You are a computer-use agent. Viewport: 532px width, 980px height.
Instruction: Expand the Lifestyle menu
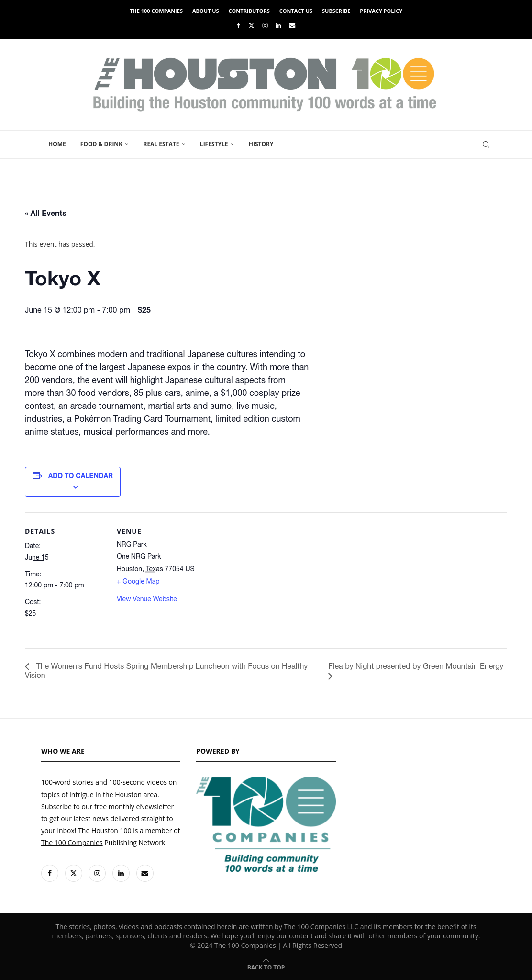217,144
